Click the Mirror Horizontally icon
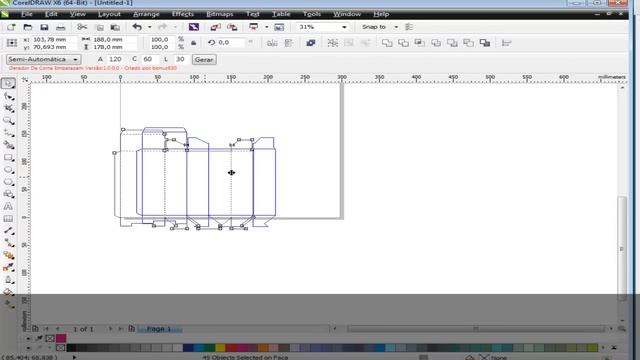 click(x=272, y=43)
